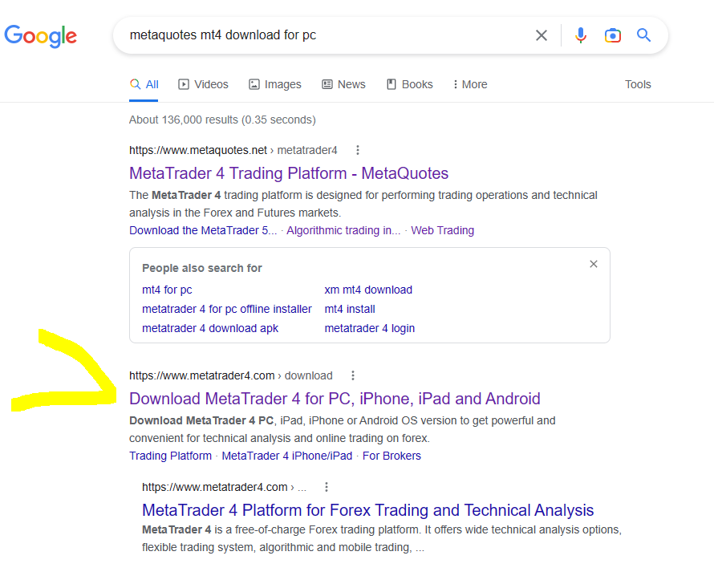Image resolution: width=714 pixels, height=588 pixels.
Task: Open the Web Trading sitelink
Action: pyautogui.click(x=442, y=230)
